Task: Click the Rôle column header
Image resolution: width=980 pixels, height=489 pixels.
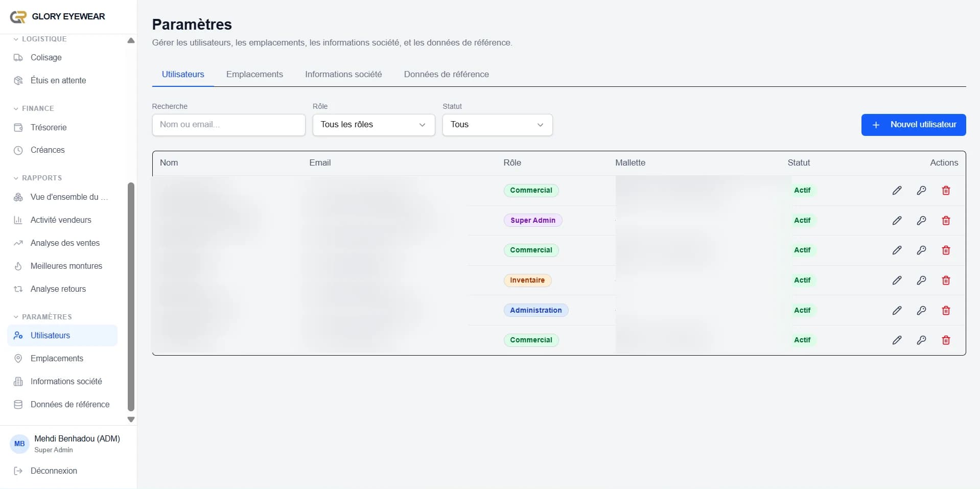Action: [x=512, y=162]
